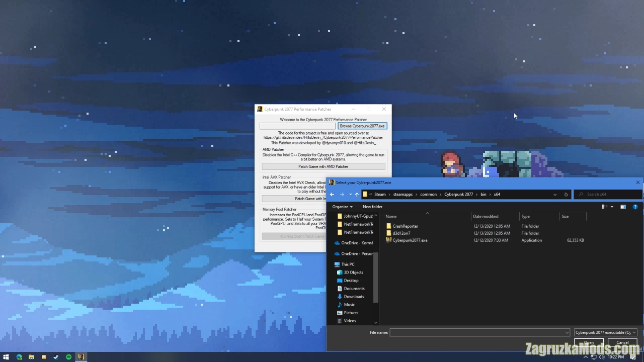The width and height of the screenshot is (644, 362).
Task: Open file dialog help icon
Action: click(635, 207)
